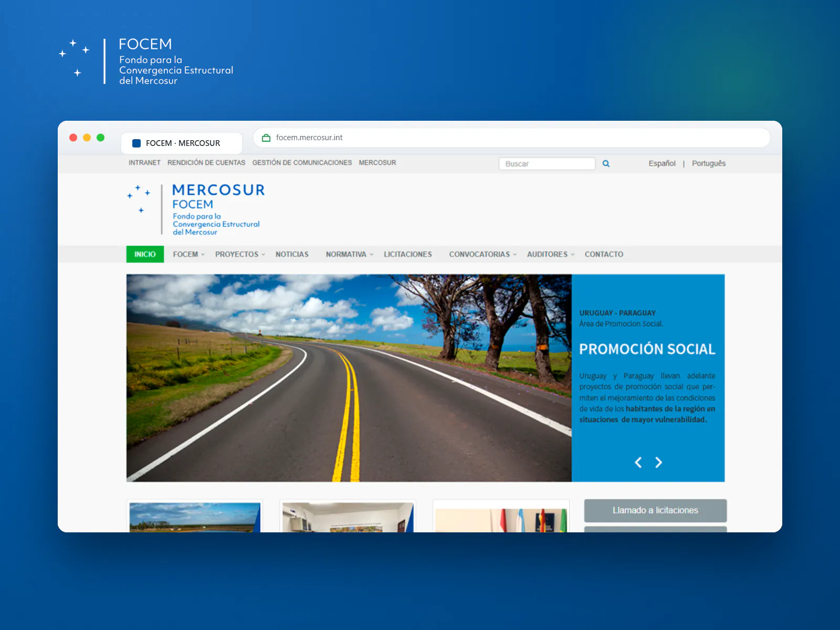Expand the NORMATIVA dropdown menu
Viewport: 840px width, 630px height.
pyautogui.click(x=350, y=254)
